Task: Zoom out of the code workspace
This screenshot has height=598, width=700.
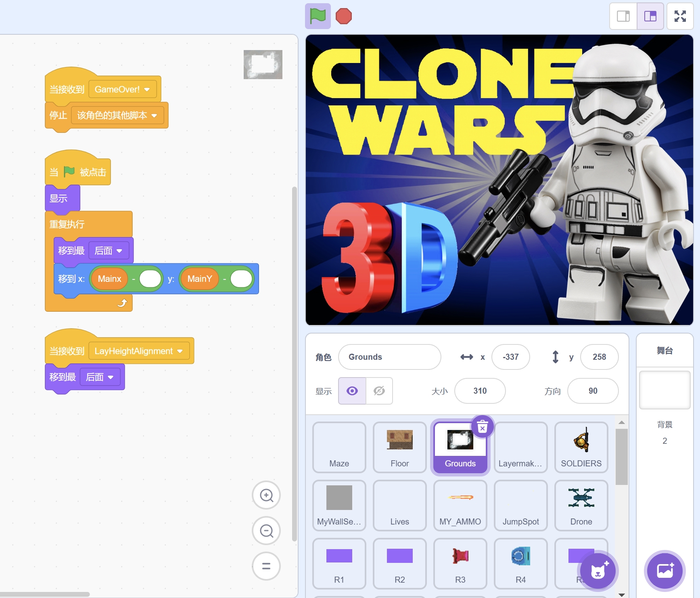Action: [x=266, y=531]
